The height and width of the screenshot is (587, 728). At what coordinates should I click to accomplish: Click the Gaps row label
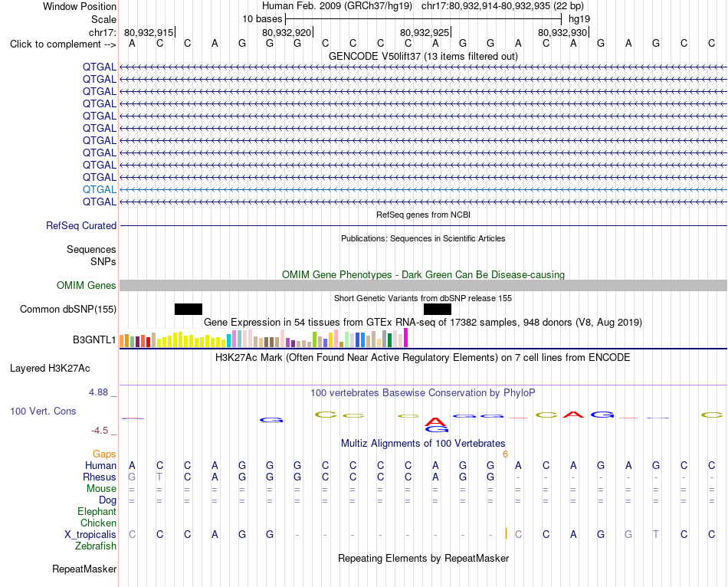(x=104, y=454)
